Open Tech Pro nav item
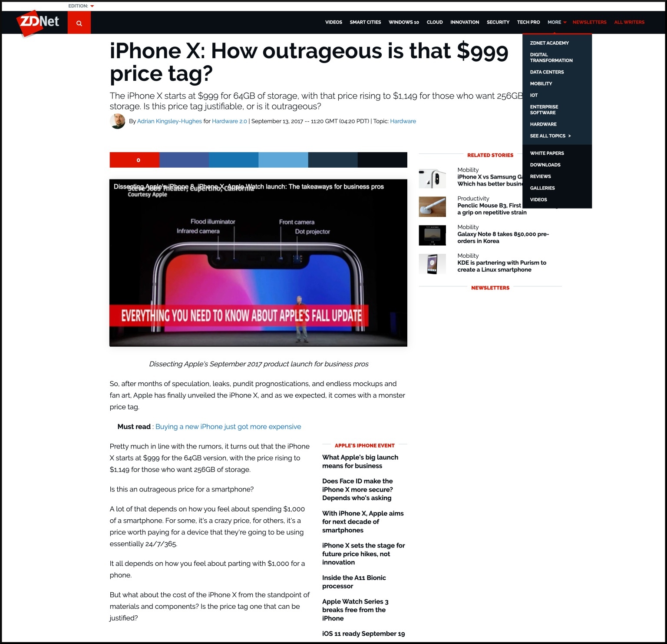 [x=528, y=22]
